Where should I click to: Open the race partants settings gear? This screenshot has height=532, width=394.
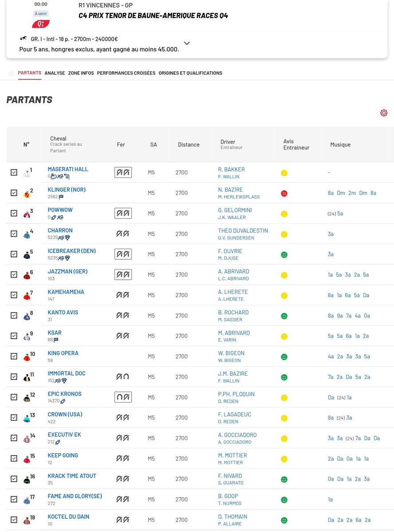click(383, 113)
